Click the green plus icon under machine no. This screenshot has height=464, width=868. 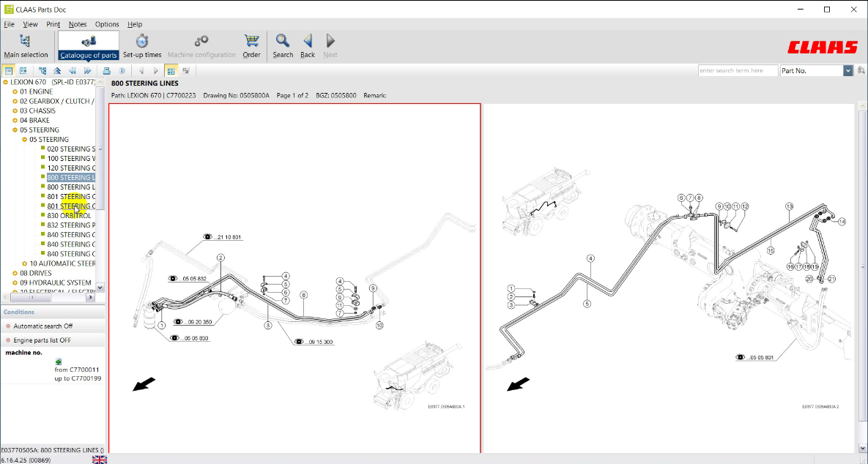click(58, 362)
